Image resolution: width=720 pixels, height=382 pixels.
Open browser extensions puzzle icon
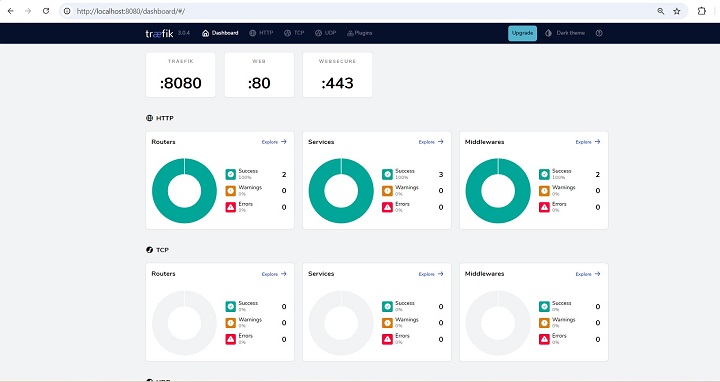702,11
